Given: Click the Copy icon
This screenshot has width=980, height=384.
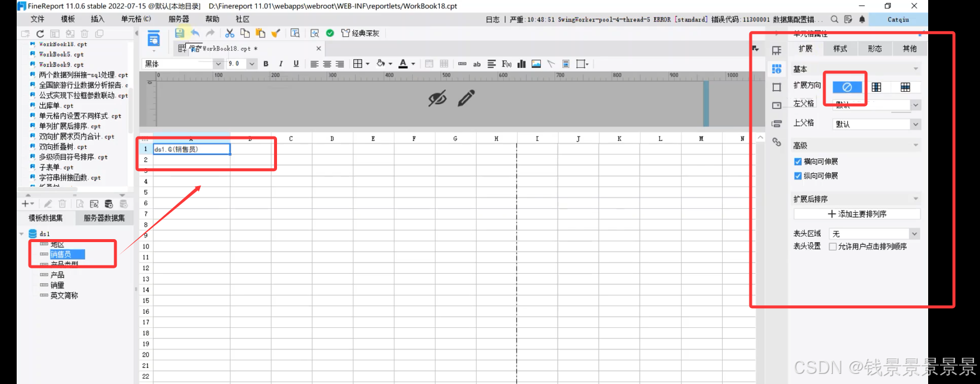Looking at the screenshot, I should tap(245, 33).
